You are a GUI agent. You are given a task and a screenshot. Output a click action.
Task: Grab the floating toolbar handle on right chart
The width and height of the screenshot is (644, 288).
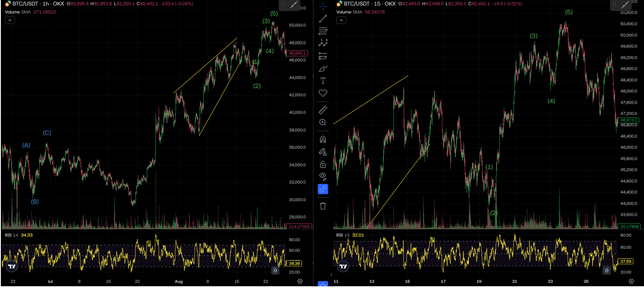point(615,5)
